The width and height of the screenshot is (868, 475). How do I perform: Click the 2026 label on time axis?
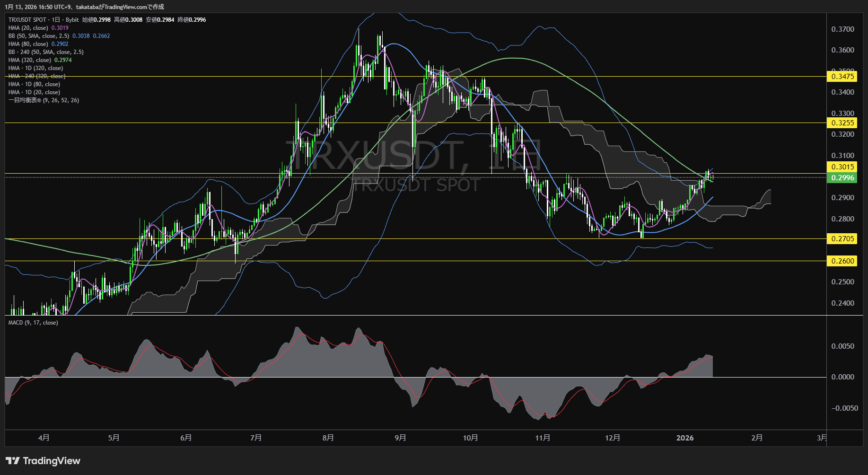point(685,438)
